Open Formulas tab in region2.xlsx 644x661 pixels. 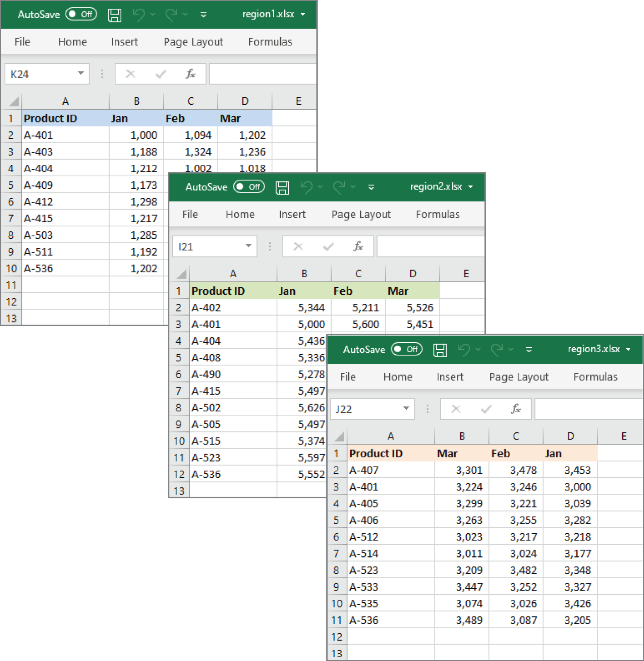coord(438,214)
